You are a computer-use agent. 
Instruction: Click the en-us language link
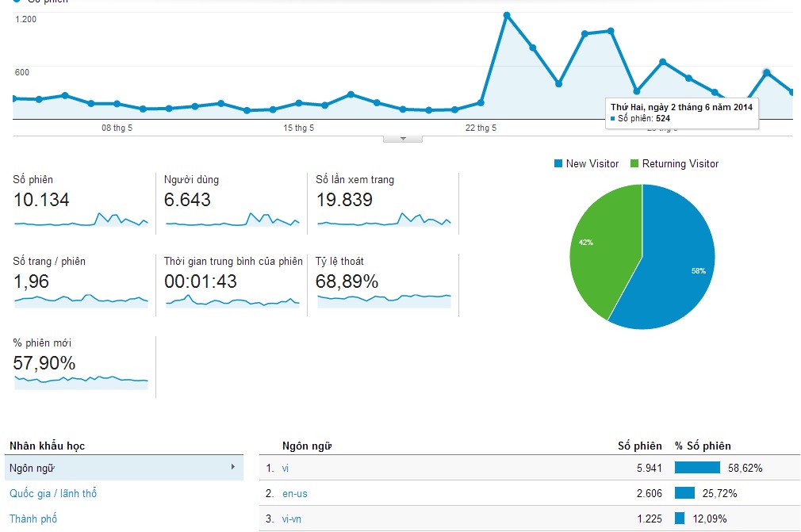(x=294, y=493)
